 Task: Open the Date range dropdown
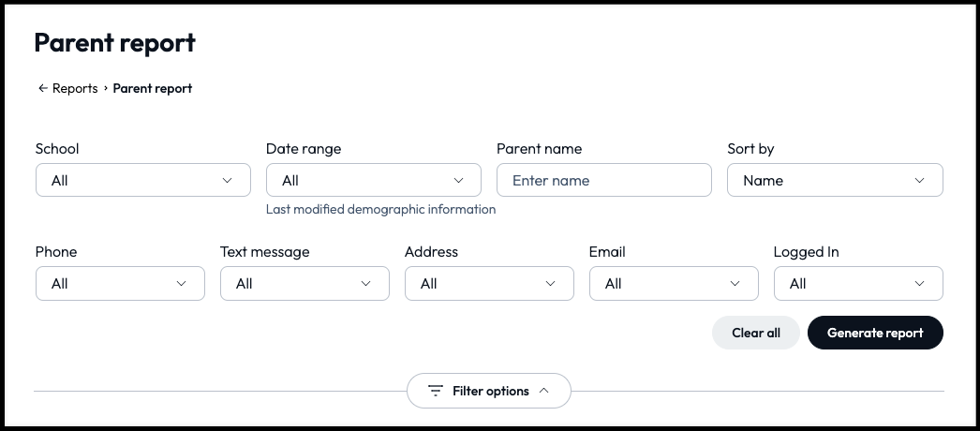point(373,180)
